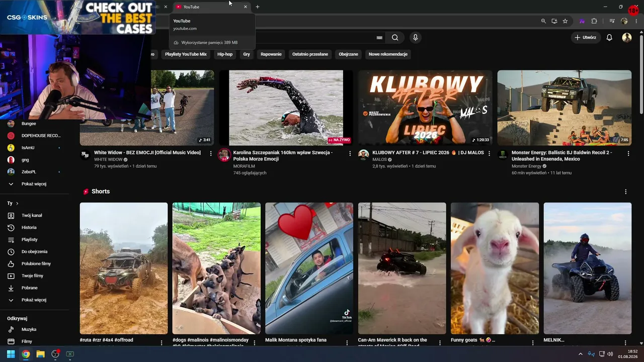
Task: Open the Chrome extensions puzzle icon
Action: coord(594,21)
